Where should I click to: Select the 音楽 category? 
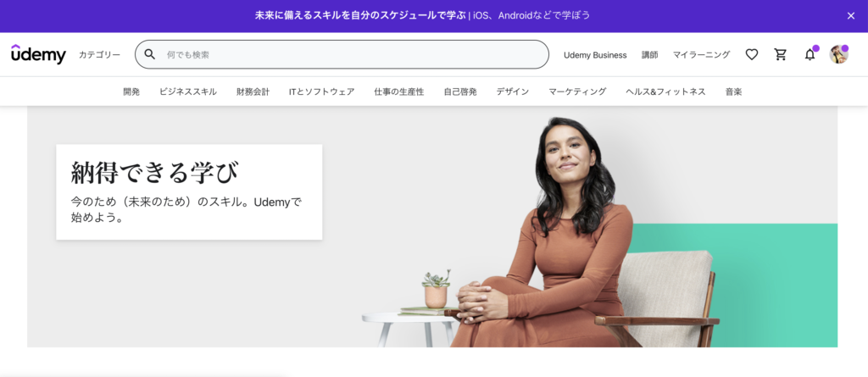(733, 91)
